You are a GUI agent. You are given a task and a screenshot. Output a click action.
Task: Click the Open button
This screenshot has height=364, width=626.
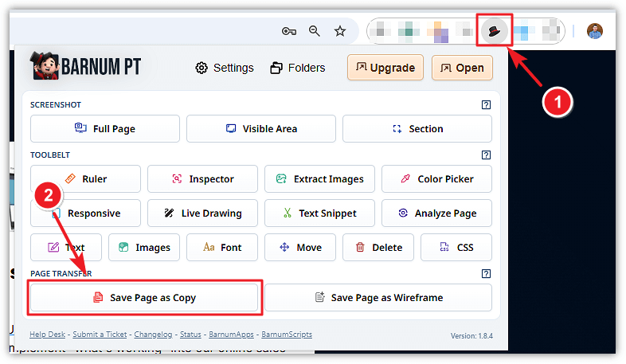click(x=462, y=68)
